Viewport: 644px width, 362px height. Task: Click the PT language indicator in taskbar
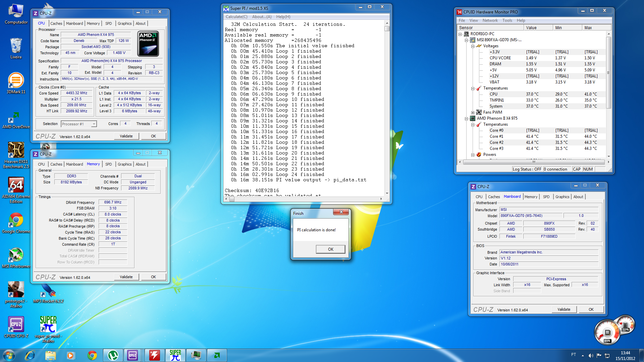click(x=574, y=354)
